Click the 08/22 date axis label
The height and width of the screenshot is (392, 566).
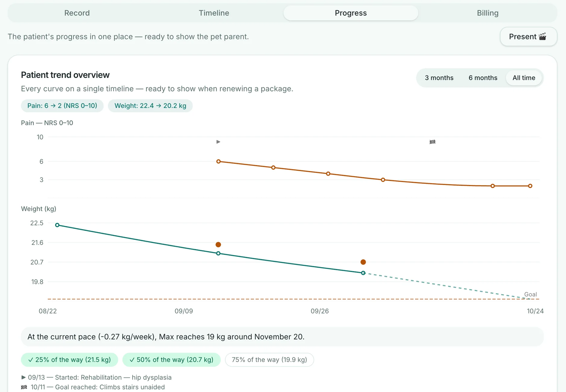(48, 311)
